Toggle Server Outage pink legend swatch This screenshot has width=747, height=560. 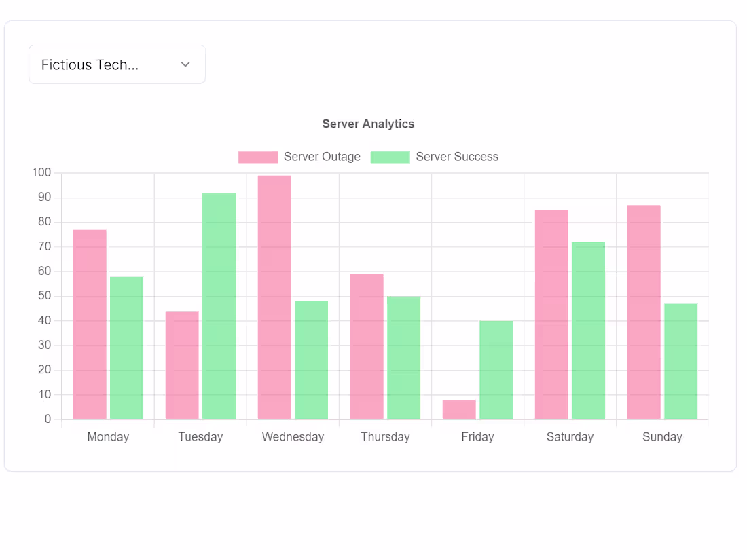(258, 157)
